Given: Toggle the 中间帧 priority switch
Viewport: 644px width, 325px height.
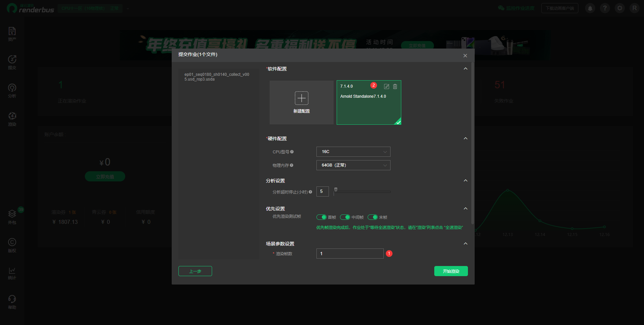Looking at the screenshot, I should point(345,217).
